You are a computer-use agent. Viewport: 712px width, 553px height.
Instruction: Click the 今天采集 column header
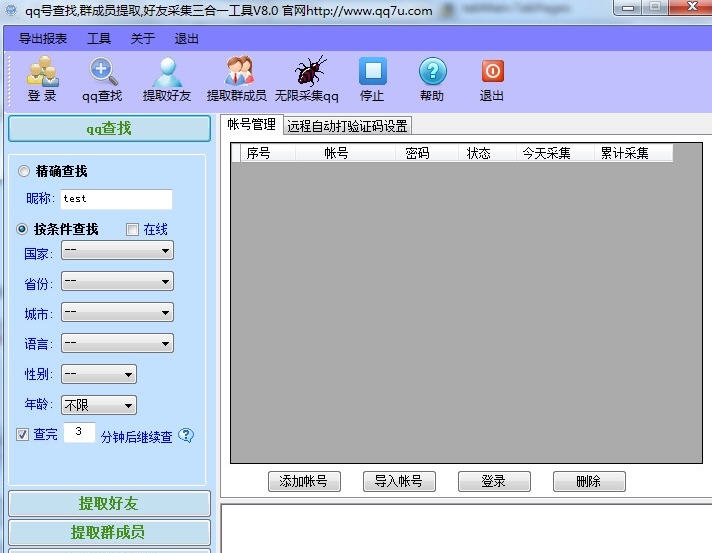click(555, 153)
